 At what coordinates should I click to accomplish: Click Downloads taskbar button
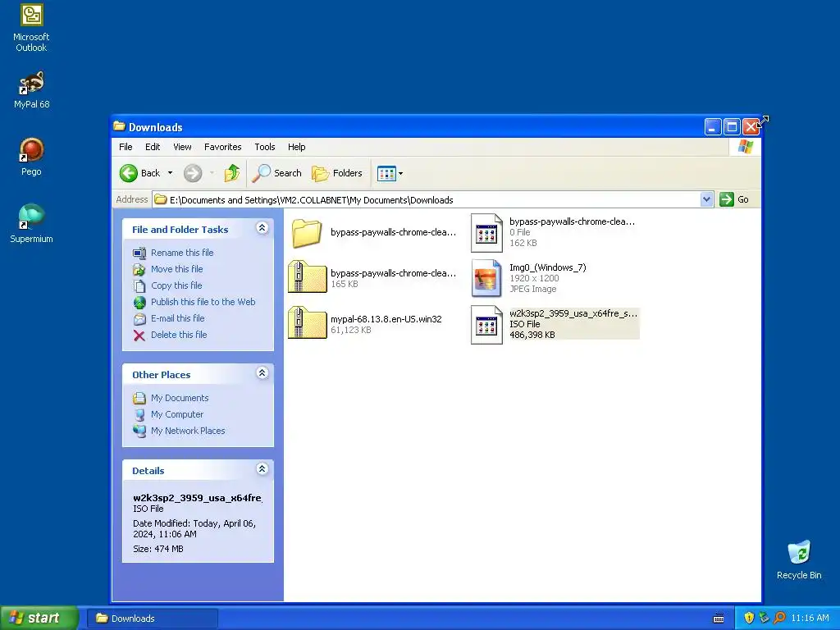tap(152, 619)
